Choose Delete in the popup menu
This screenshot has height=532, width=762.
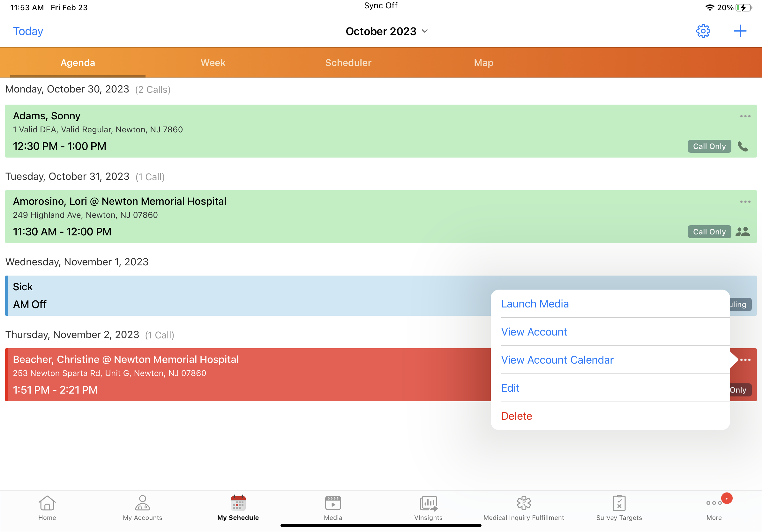click(x=516, y=416)
